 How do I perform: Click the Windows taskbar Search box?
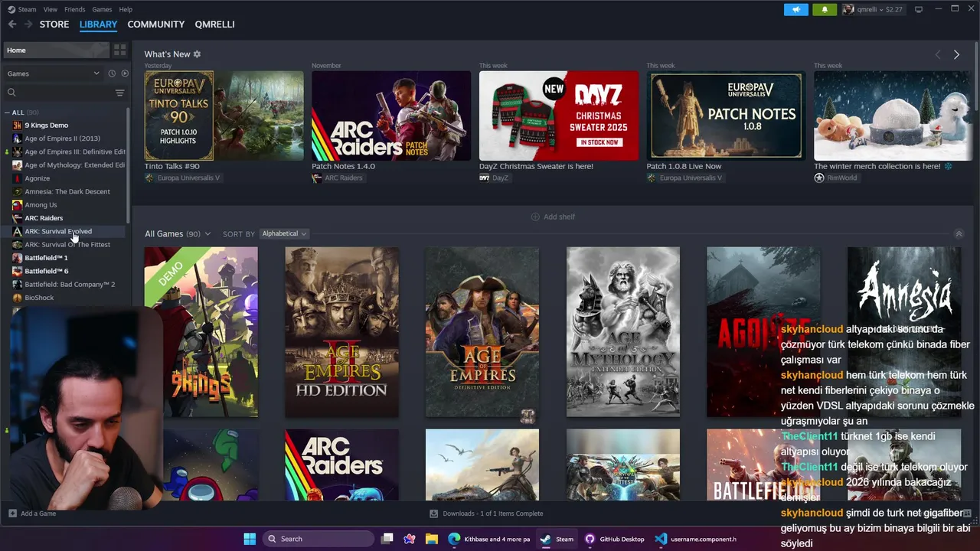pyautogui.click(x=318, y=539)
